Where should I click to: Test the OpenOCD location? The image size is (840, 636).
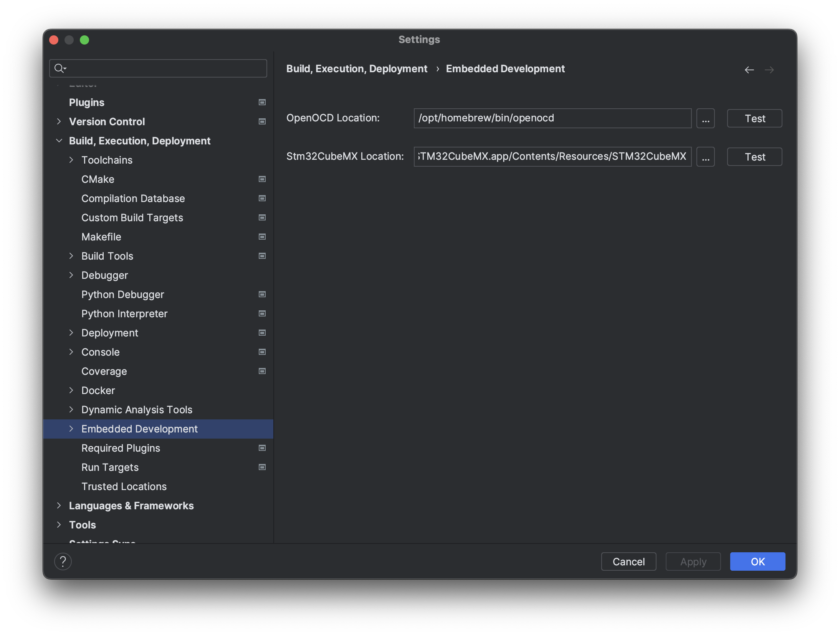coord(754,118)
